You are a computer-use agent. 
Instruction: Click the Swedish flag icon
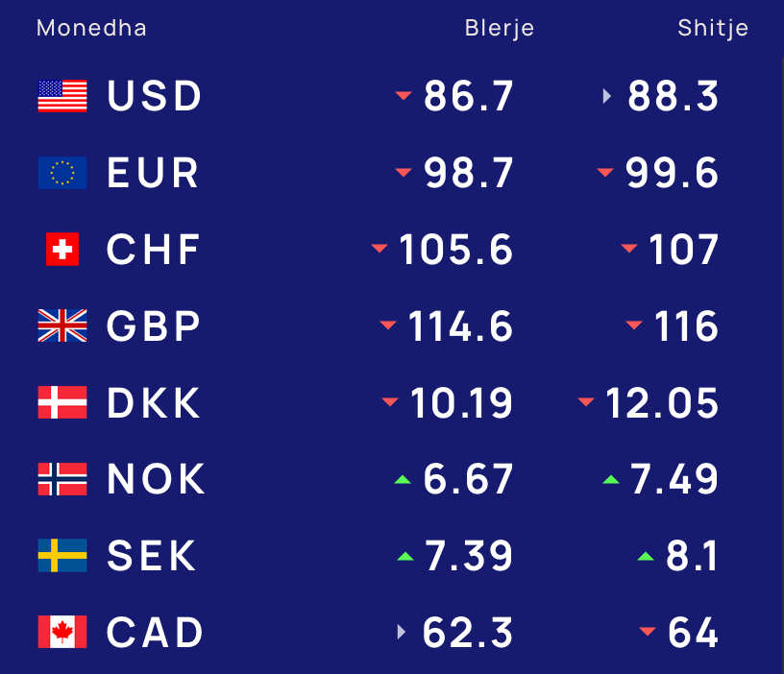coord(62,555)
